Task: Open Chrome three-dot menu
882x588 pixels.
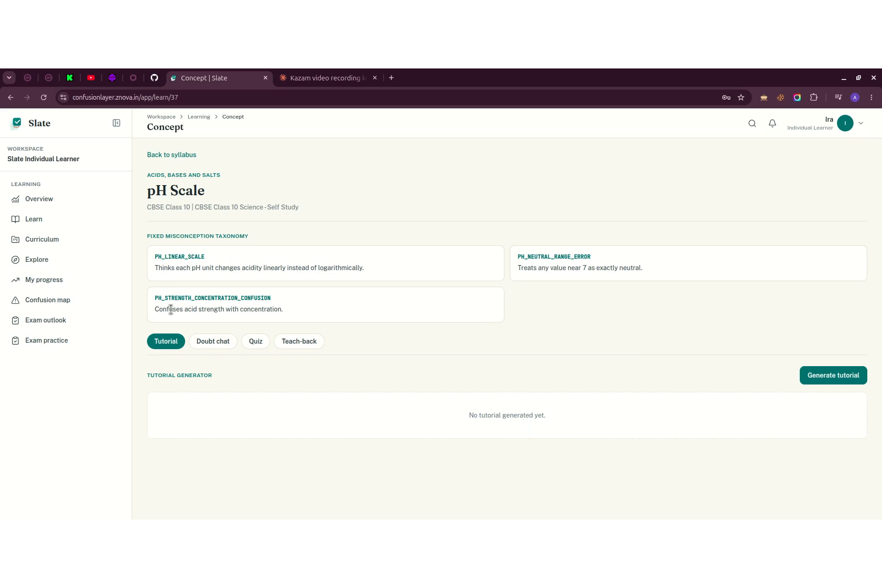Action: pyautogui.click(x=871, y=97)
